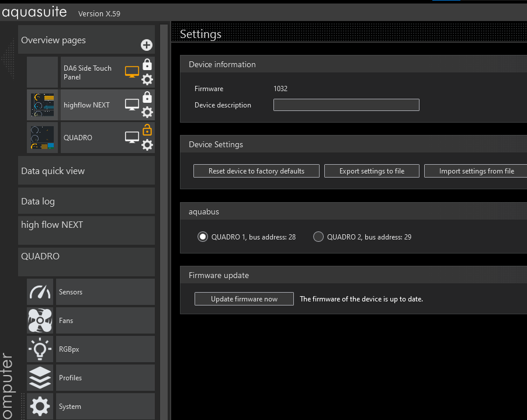Expand the Data quick view section
Screen dimensions: 527x420
(x=86, y=171)
